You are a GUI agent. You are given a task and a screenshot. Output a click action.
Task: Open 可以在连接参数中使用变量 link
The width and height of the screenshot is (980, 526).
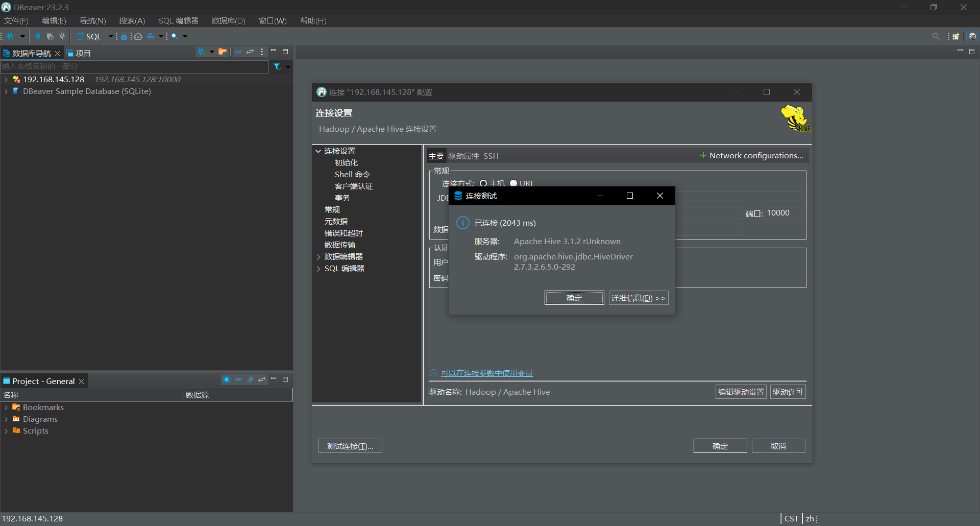coord(487,373)
